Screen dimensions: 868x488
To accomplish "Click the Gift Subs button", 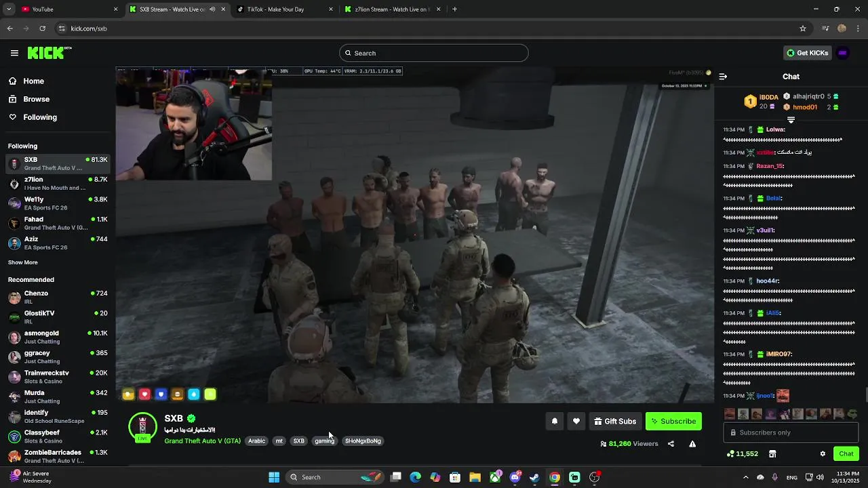I will [615, 421].
